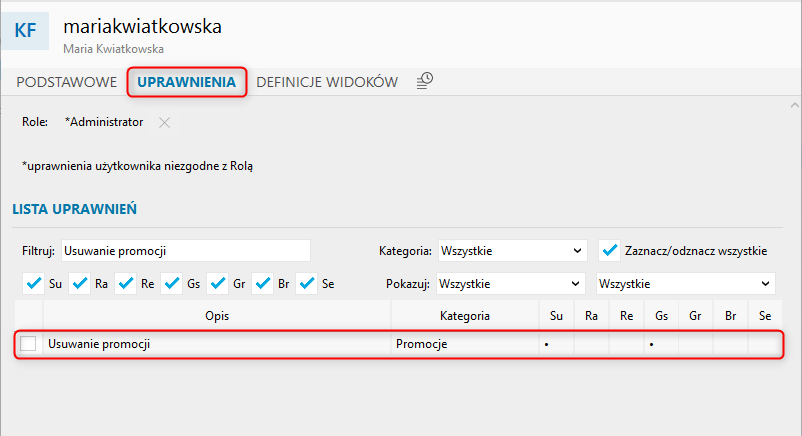Toggle Zaznacz/odznacz wszystkie checkbox

point(610,251)
